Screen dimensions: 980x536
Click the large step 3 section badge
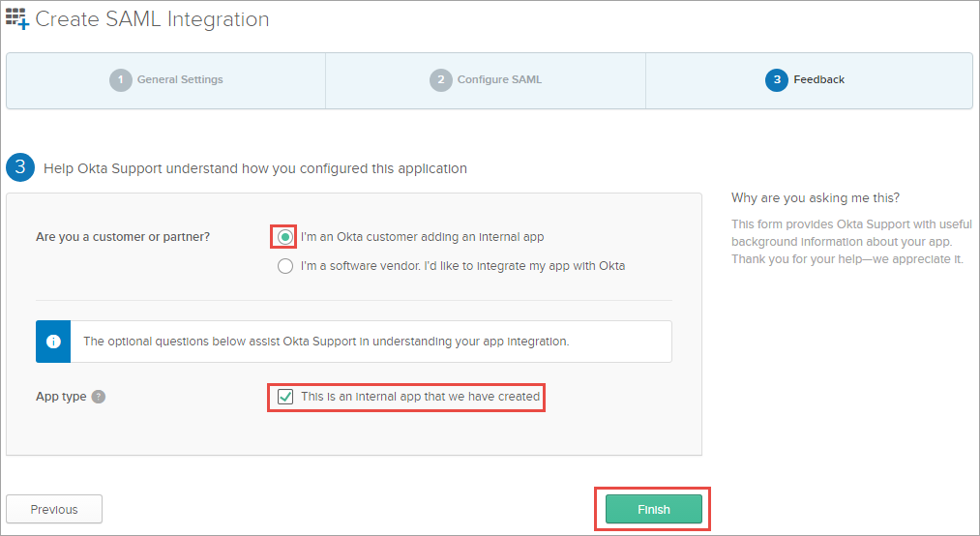pyautogui.click(x=20, y=167)
